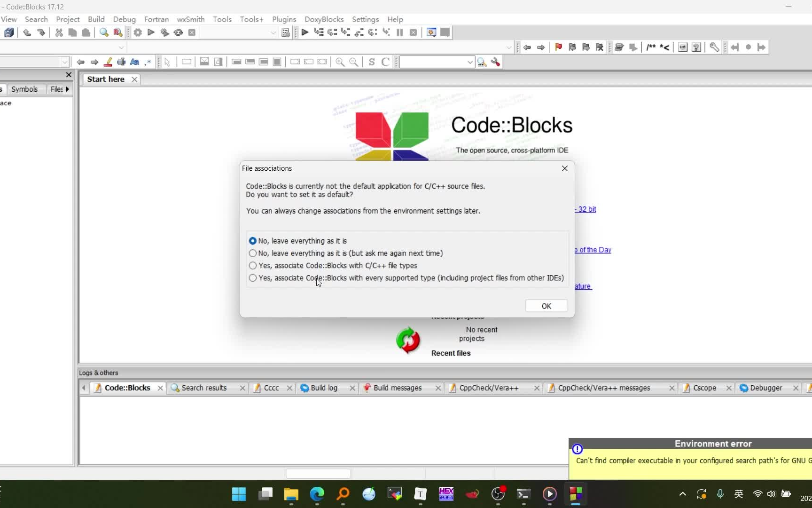812x508 pixels.
Task: Open the Plugins menu
Action: click(284, 19)
